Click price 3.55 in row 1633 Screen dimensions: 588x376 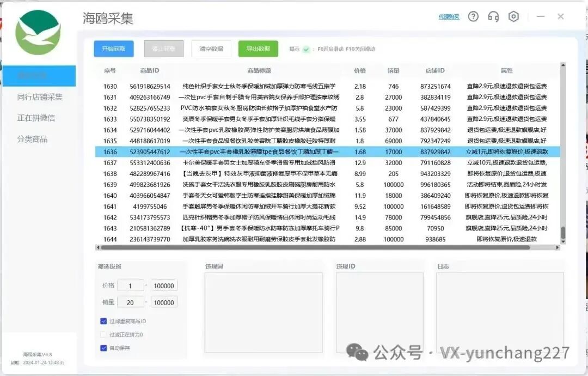[360, 119]
